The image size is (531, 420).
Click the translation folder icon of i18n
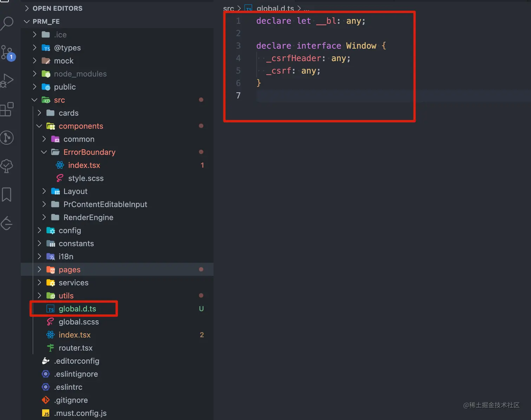click(x=51, y=256)
